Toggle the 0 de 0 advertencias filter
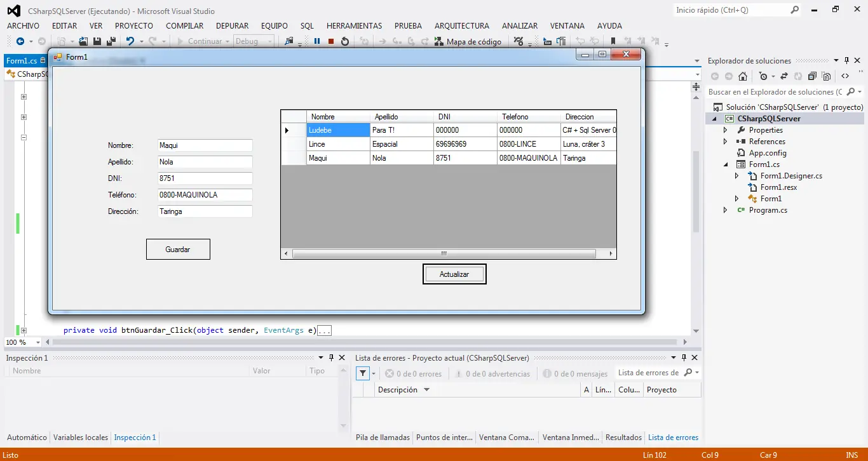This screenshot has width=868, height=461. coord(492,374)
